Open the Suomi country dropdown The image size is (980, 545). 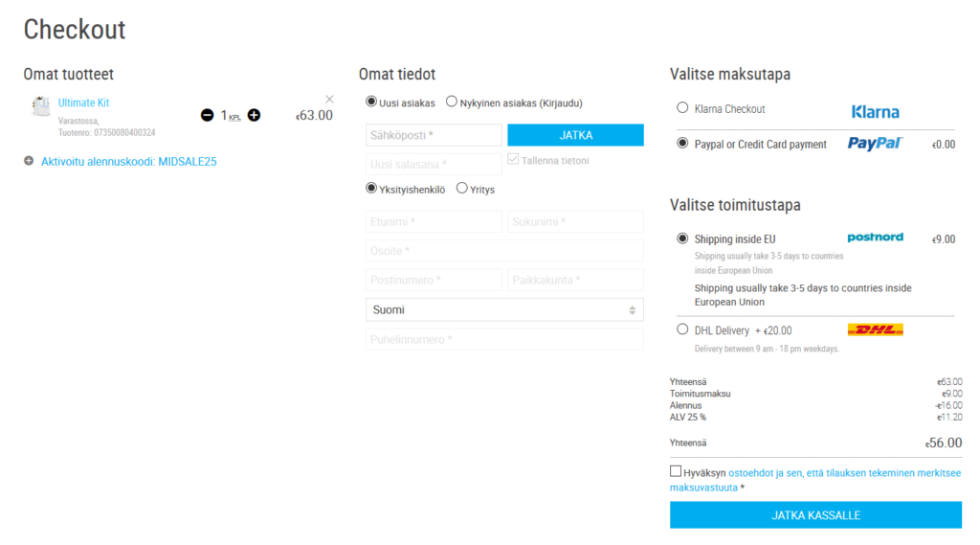point(504,309)
